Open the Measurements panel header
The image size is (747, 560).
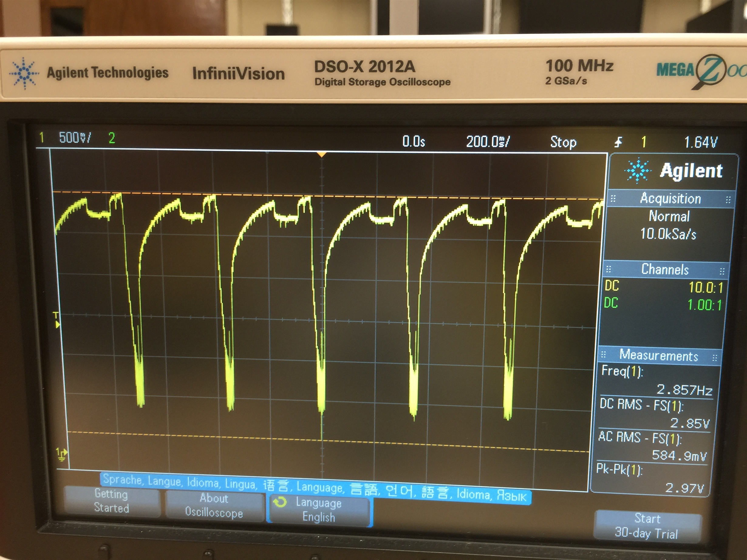point(659,356)
